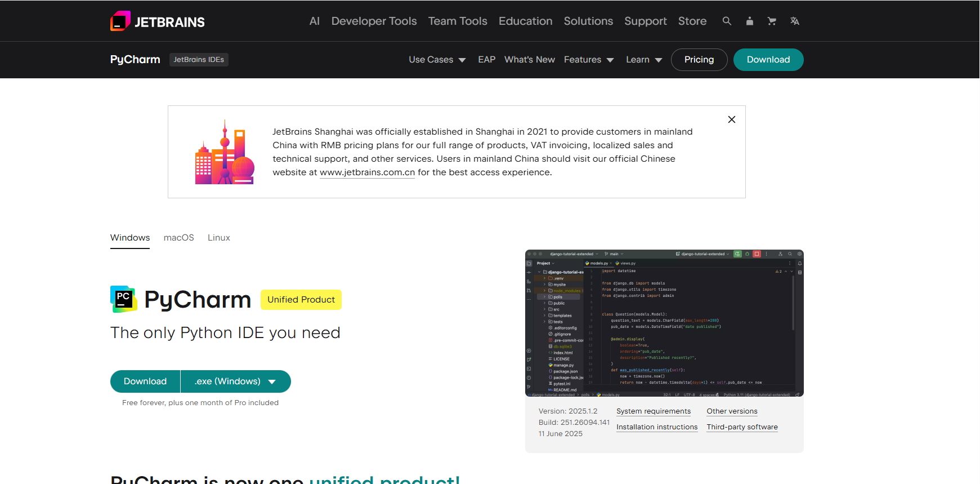
Task: Switch to the Linux tab
Action: (218, 238)
